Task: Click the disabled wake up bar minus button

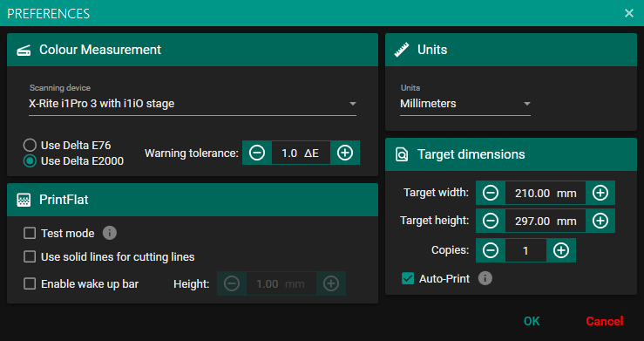Action: coord(232,283)
